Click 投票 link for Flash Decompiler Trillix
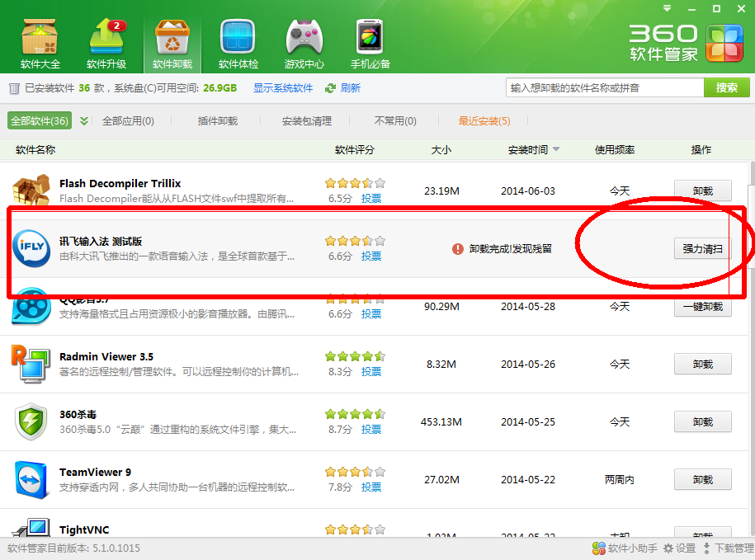The height and width of the screenshot is (560, 755). click(x=371, y=198)
